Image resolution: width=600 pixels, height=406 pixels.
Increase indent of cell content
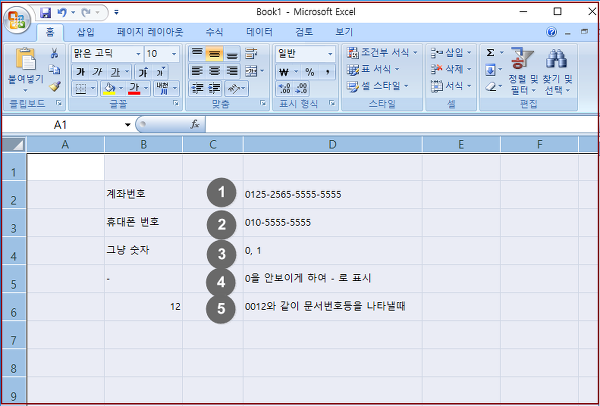click(214, 89)
